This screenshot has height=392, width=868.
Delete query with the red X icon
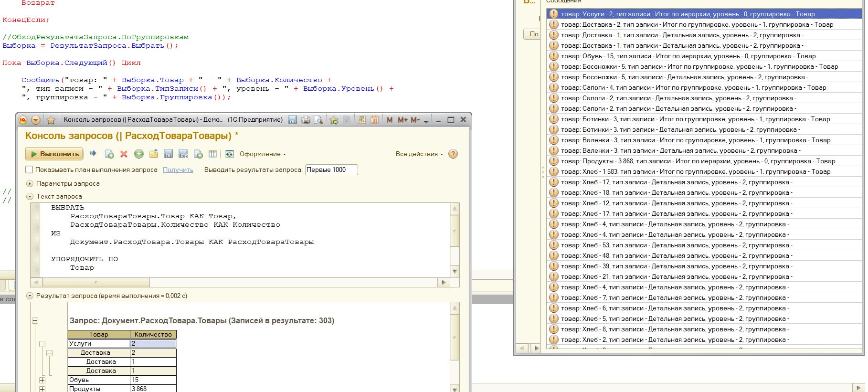(124, 154)
